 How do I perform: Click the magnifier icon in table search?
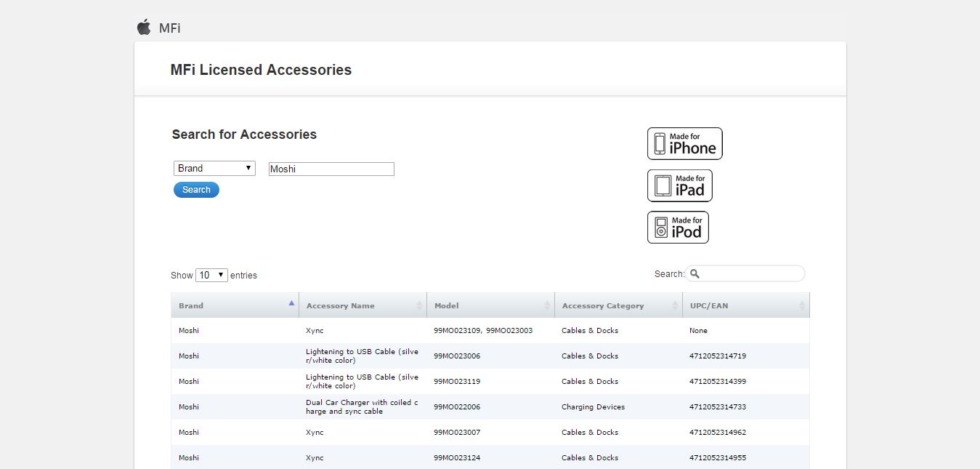coord(694,274)
